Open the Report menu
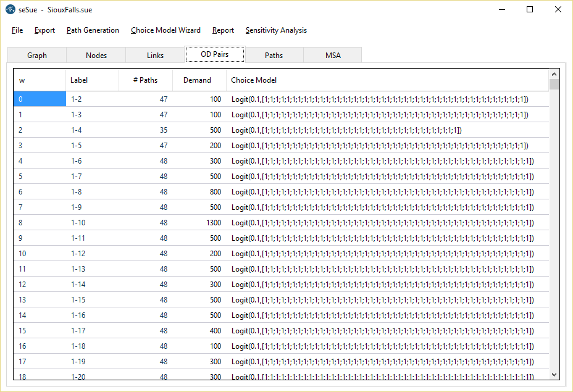573x392 pixels. 223,30
